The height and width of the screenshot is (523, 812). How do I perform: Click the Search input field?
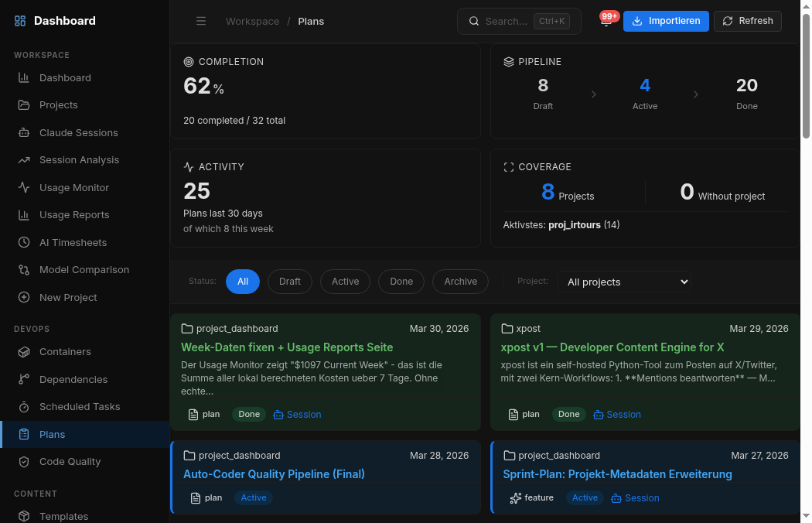pyautogui.click(x=507, y=22)
